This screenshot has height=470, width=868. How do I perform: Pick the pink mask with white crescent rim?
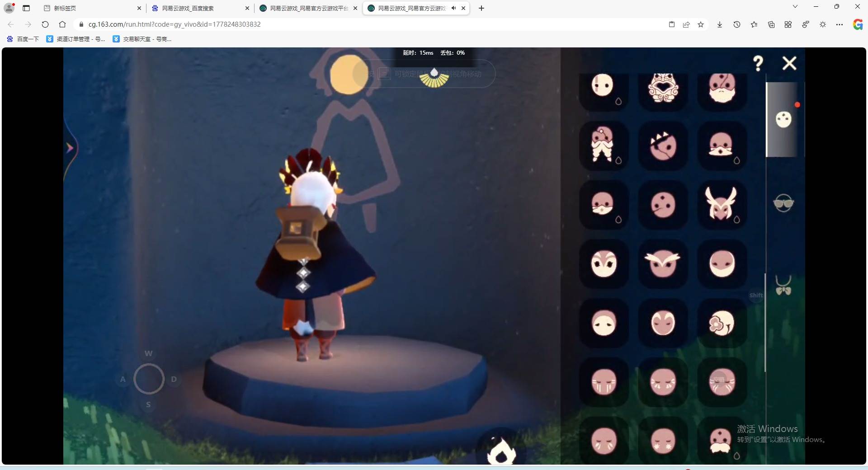[722, 263]
